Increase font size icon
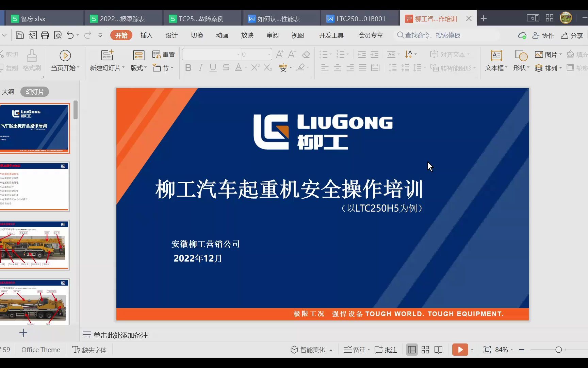 [280, 54]
